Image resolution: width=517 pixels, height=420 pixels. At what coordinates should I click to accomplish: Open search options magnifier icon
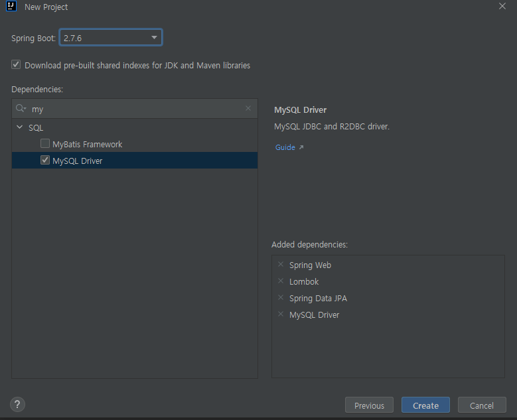coord(21,108)
